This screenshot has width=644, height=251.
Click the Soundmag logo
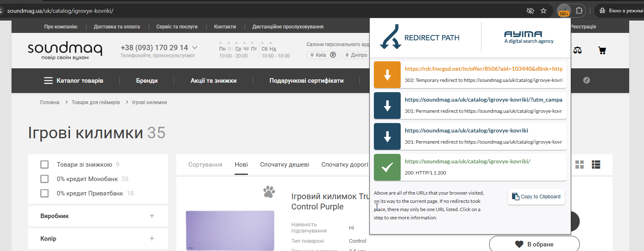(x=65, y=51)
